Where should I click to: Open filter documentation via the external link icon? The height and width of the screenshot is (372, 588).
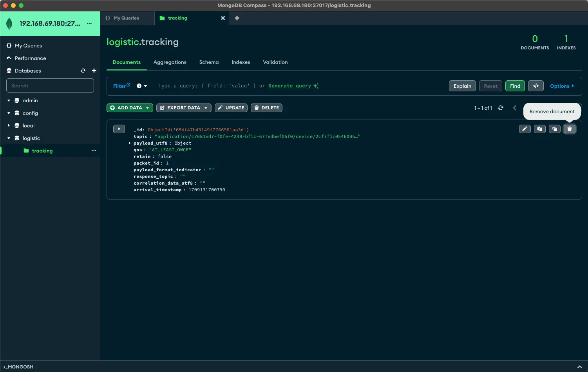pyautogui.click(x=128, y=84)
